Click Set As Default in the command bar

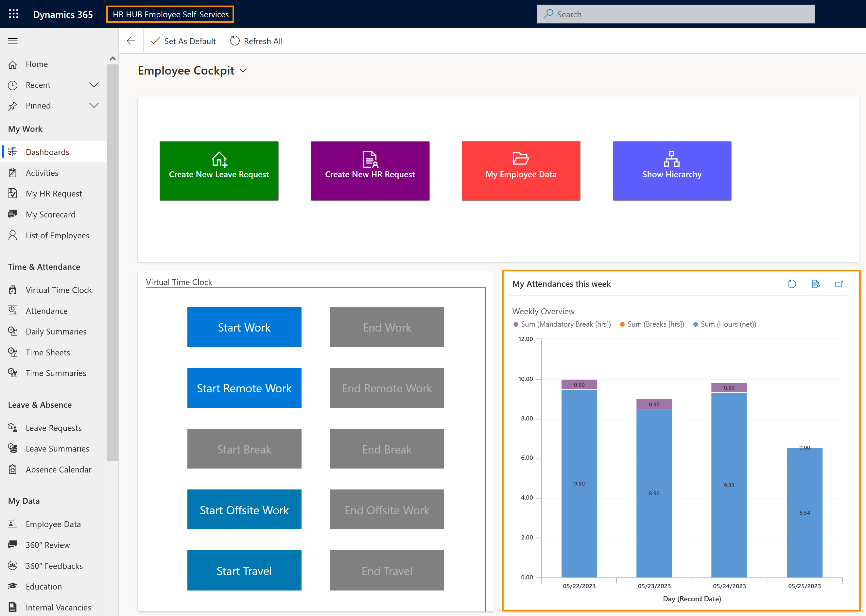[183, 41]
